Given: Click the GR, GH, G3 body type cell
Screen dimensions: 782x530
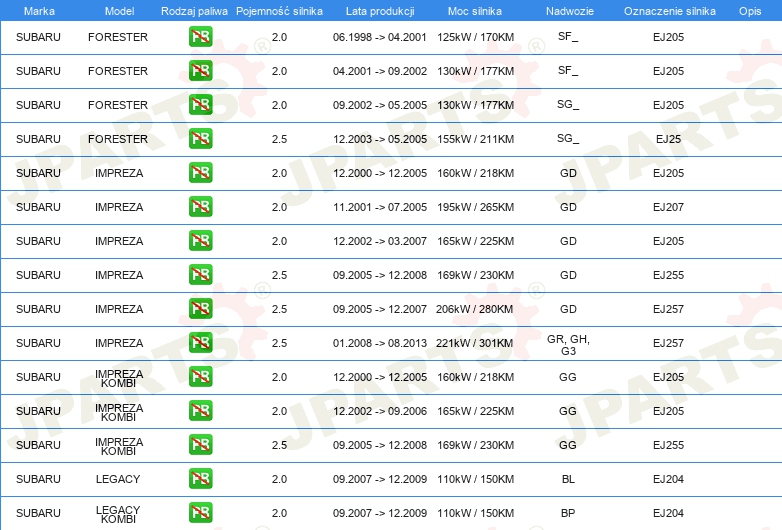Looking at the screenshot, I should (x=568, y=344).
